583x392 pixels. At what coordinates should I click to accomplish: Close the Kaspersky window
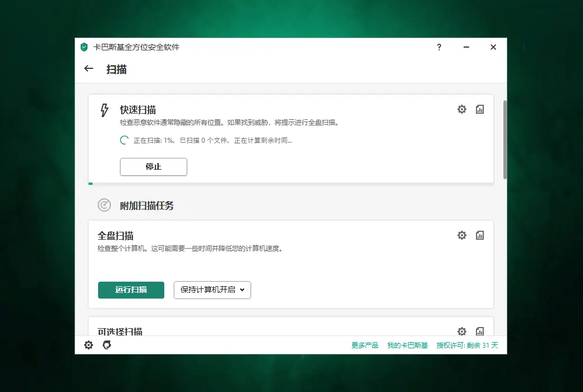coord(493,47)
